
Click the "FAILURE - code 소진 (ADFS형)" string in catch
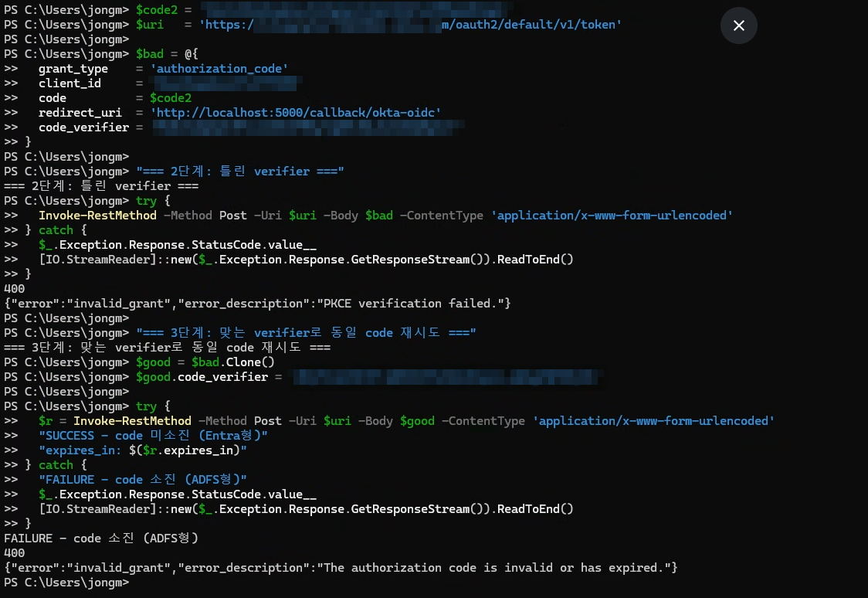[143, 480]
